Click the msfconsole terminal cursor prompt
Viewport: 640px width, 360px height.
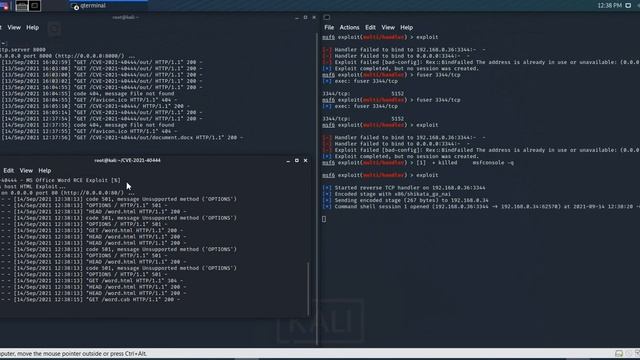pos(324,219)
